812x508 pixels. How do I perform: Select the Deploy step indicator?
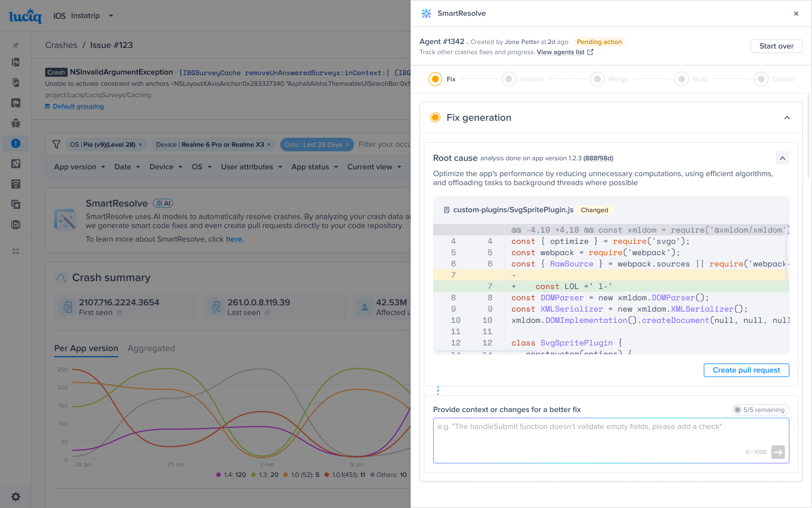click(761, 79)
